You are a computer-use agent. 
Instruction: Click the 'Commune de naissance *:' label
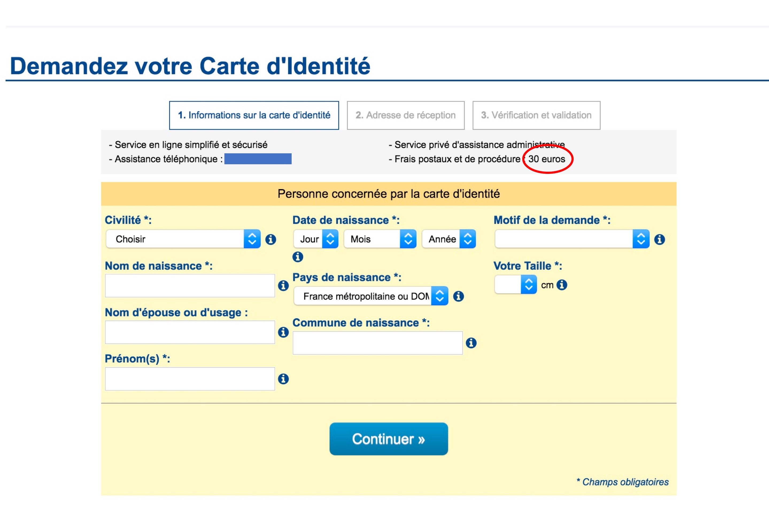click(361, 323)
